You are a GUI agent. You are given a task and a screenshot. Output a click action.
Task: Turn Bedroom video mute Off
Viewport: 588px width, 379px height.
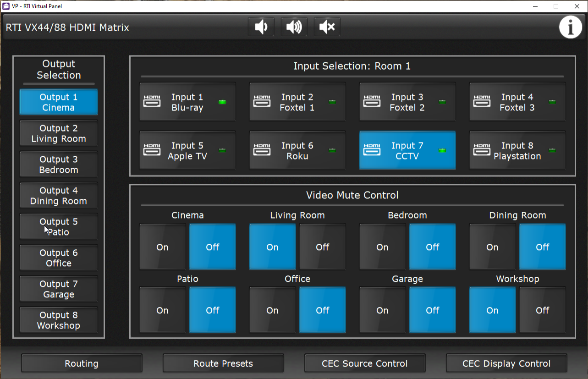pyautogui.click(x=433, y=247)
